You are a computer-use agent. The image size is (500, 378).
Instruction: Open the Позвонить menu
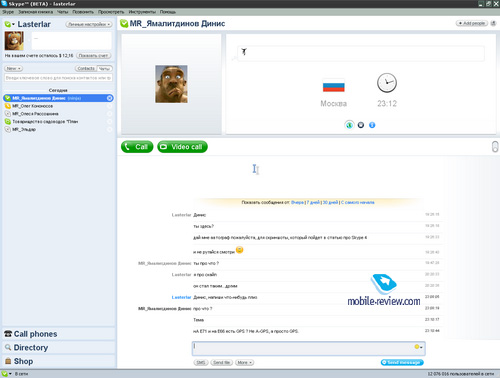pyautogui.click(x=83, y=12)
